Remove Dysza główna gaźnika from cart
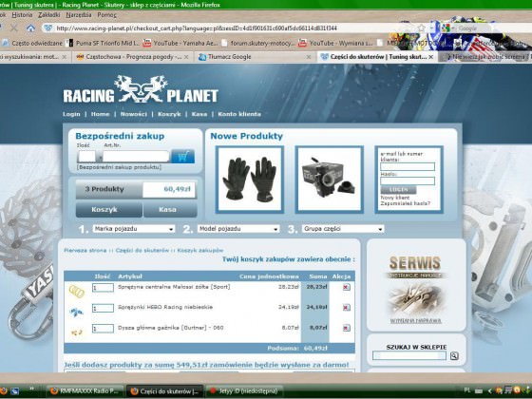This screenshot has height=399, width=532. coord(346,328)
